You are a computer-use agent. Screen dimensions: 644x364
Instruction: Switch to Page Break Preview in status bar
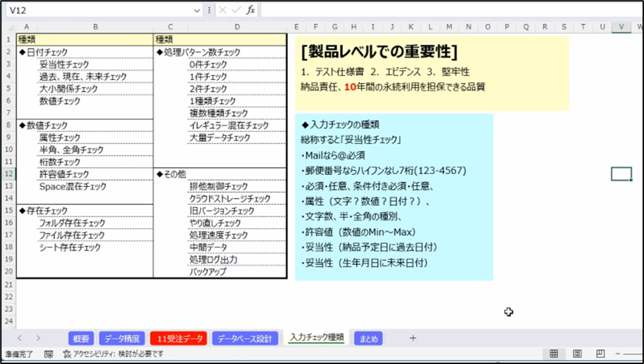coord(600,354)
